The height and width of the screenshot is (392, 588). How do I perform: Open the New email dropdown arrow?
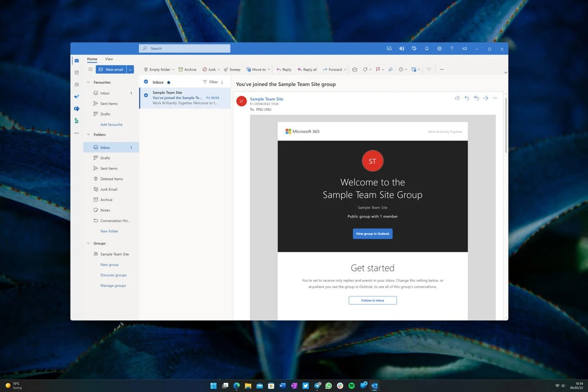(x=130, y=70)
